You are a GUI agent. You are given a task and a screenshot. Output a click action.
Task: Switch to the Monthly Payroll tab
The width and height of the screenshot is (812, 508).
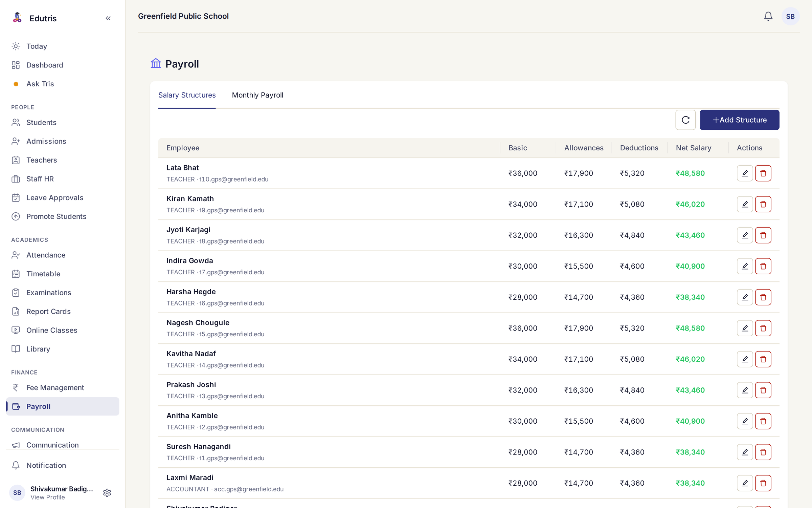257,95
